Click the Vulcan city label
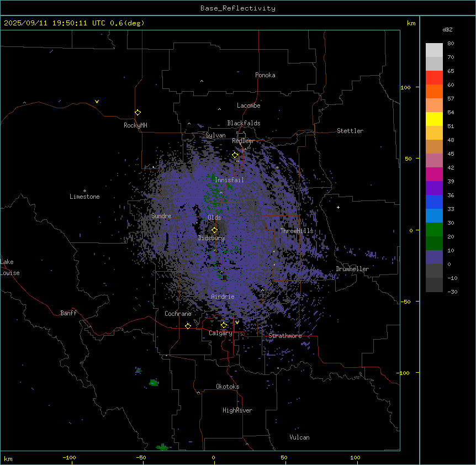This screenshot has width=476, height=465. 299,437
